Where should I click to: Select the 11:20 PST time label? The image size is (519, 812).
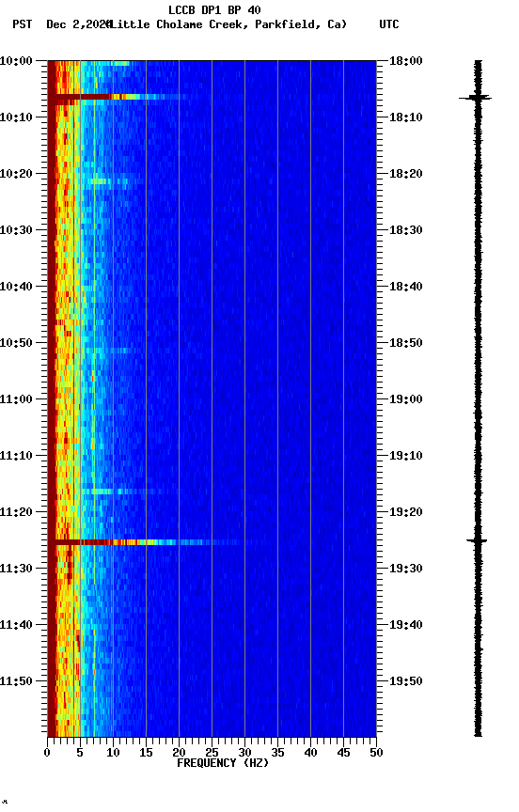click(x=16, y=512)
